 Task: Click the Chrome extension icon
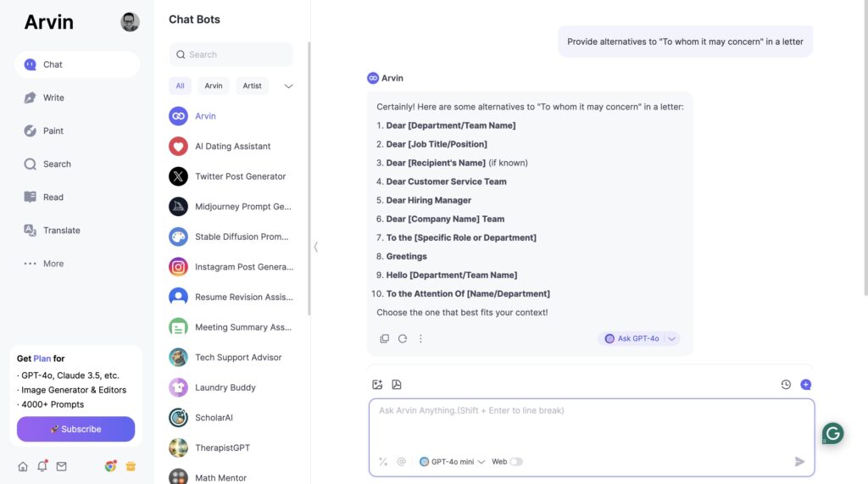click(x=111, y=466)
